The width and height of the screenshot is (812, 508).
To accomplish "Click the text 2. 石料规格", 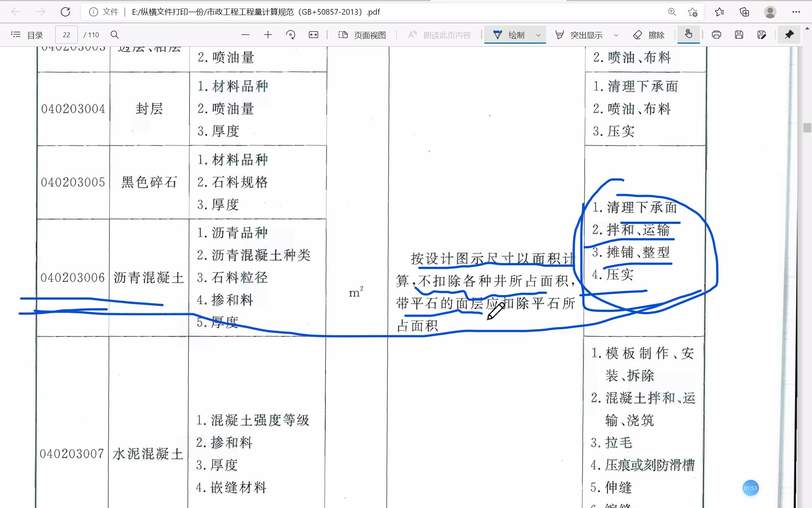I will (x=232, y=182).
